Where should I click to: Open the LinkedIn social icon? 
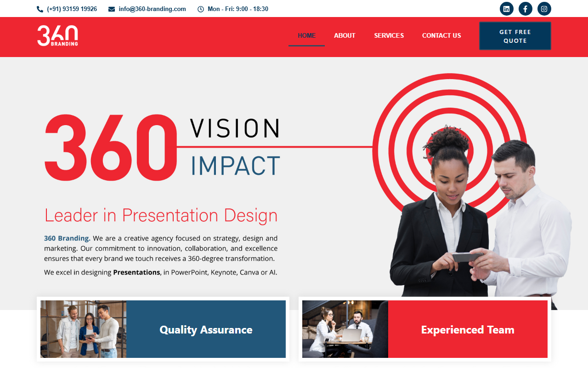point(507,9)
